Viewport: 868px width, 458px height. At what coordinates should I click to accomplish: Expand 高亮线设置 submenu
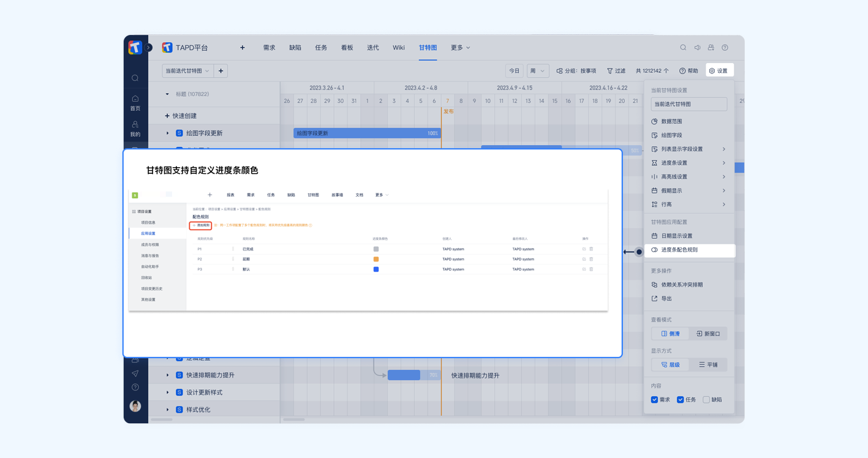(689, 177)
